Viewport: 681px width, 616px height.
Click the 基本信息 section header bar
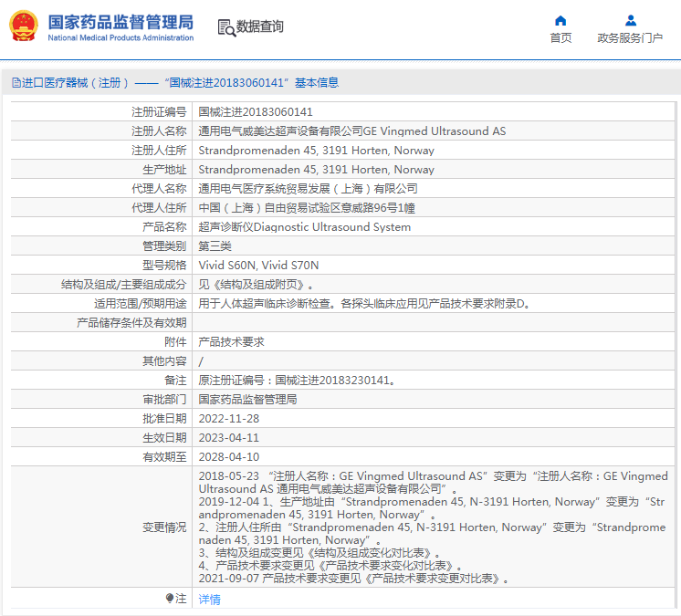[340, 82]
